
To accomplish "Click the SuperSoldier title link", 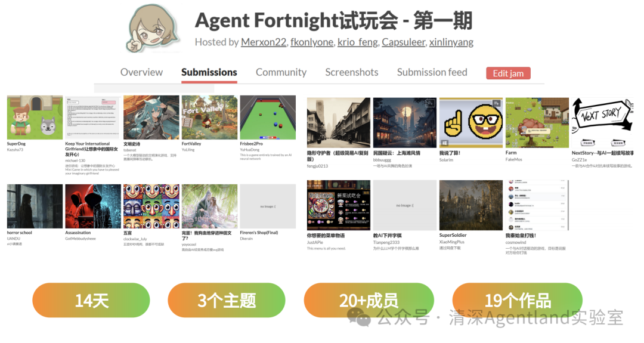I will click(453, 236).
